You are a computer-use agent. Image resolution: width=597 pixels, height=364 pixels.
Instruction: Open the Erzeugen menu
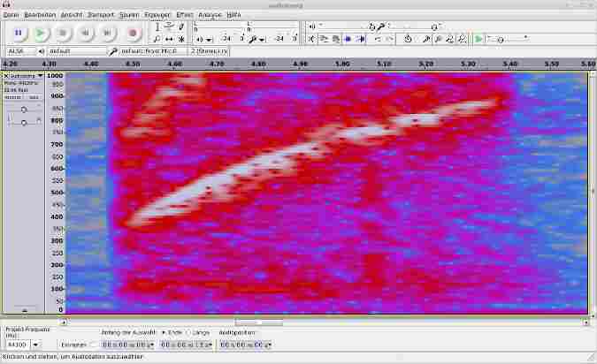pyautogui.click(x=157, y=15)
